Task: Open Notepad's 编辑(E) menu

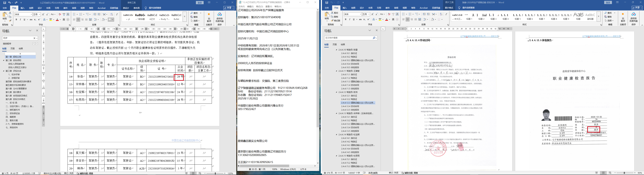Action: click(x=250, y=7)
